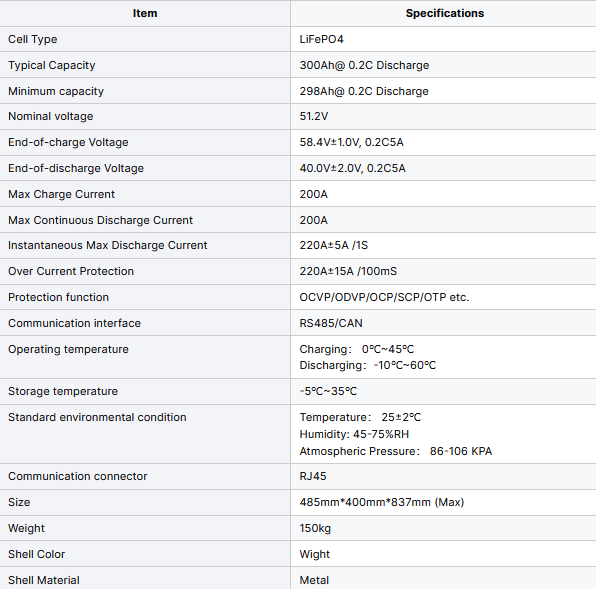Click the Shell Color Wight value

pyautogui.click(x=314, y=554)
